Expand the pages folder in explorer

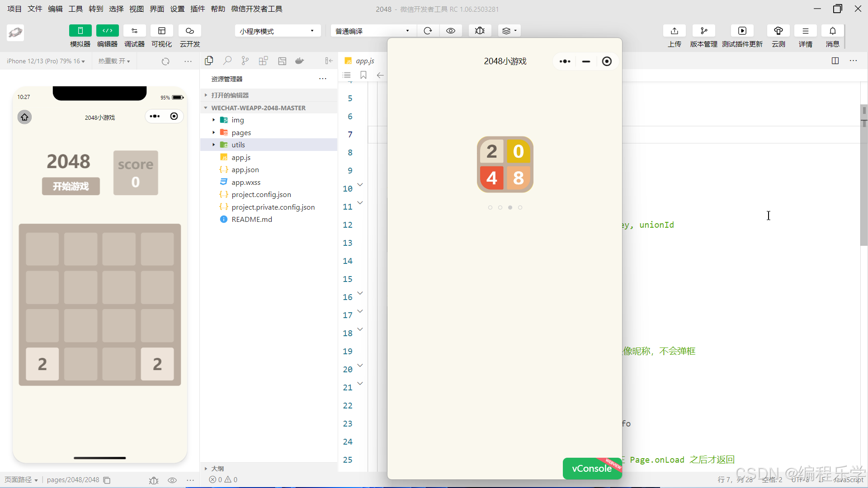click(241, 132)
